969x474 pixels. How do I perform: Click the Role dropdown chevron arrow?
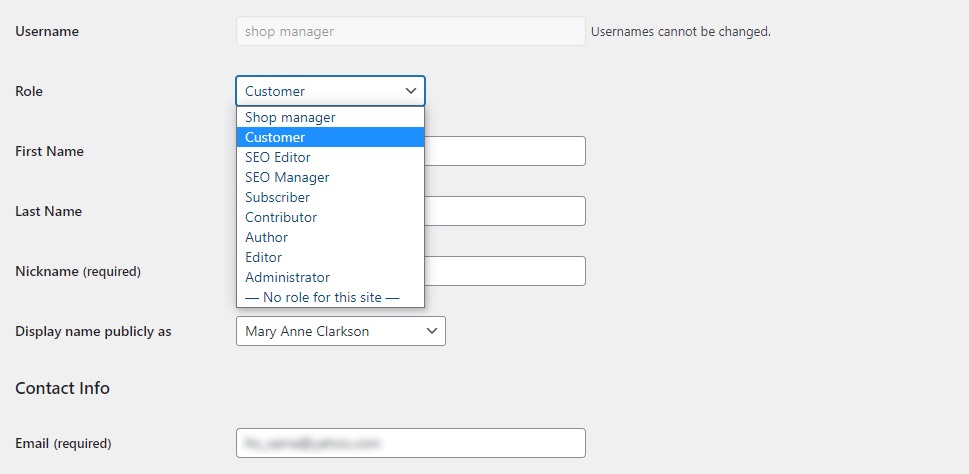click(x=411, y=91)
